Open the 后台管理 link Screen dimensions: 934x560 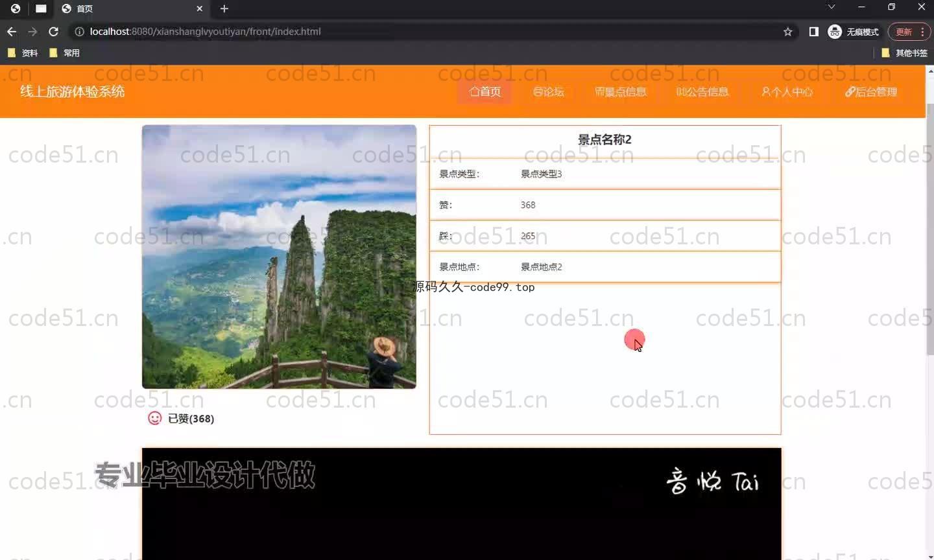(x=871, y=91)
